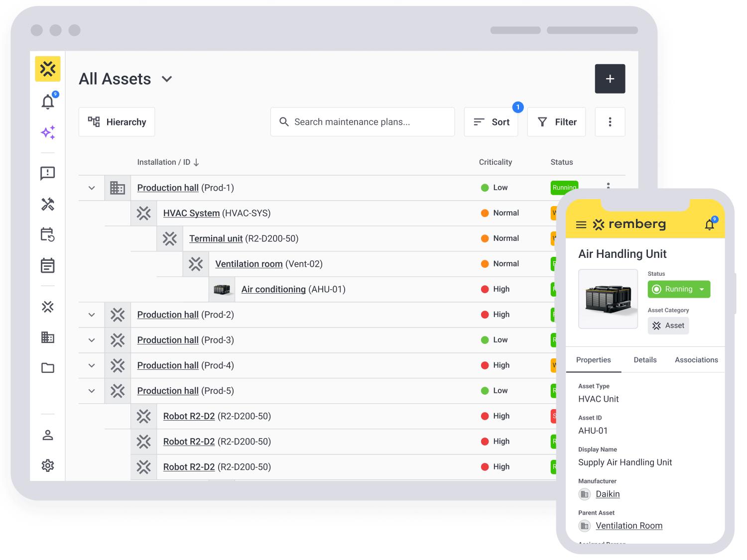Image resolution: width=747 pixels, height=560 pixels.
Task: Open the tickets message alert icon
Action: click(x=48, y=173)
